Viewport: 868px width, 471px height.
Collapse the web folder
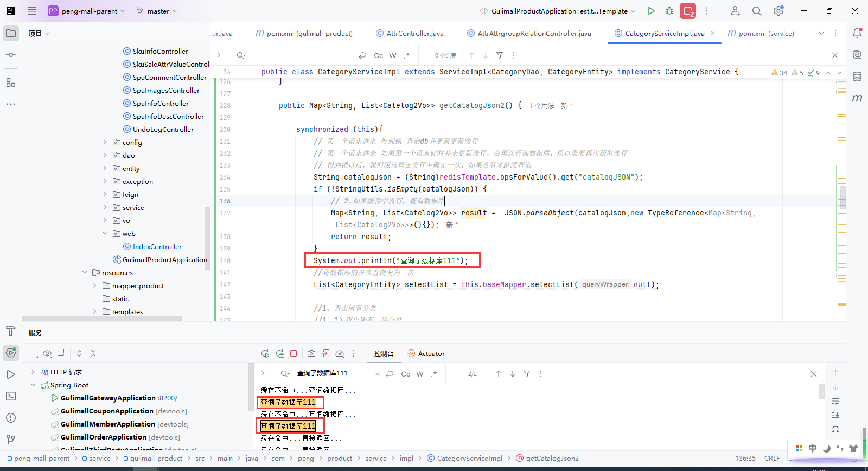pyautogui.click(x=105, y=233)
